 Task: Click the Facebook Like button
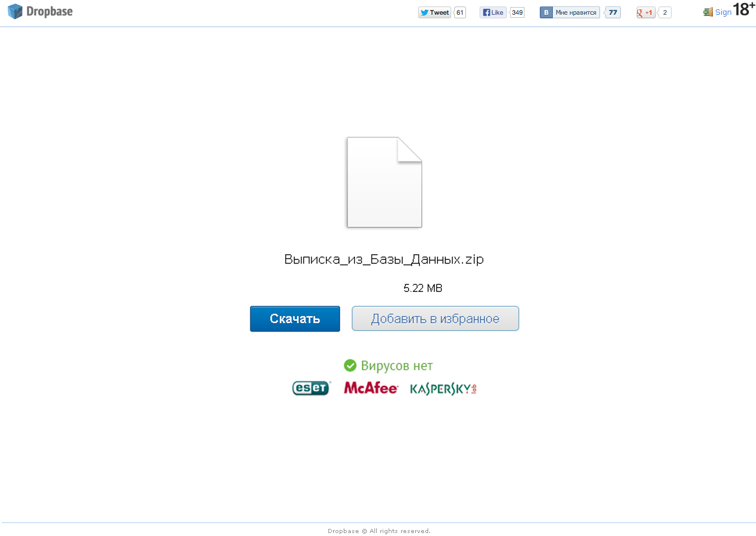[x=493, y=12]
